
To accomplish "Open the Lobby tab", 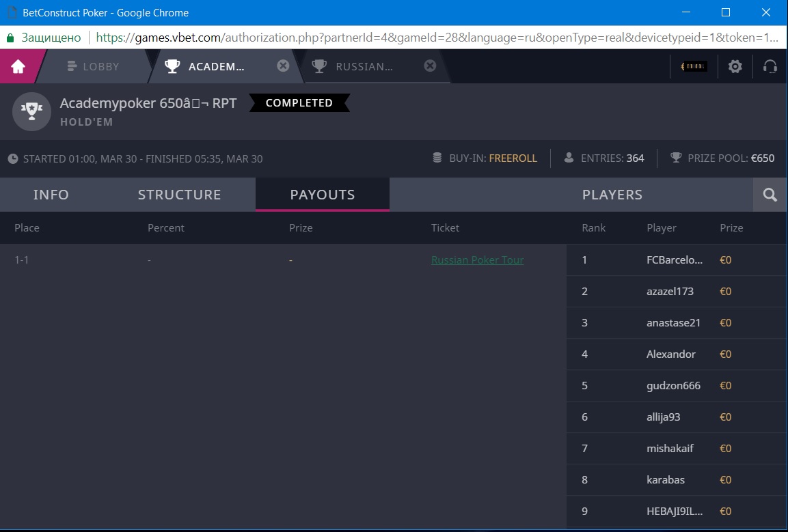I will tap(94, 66).
